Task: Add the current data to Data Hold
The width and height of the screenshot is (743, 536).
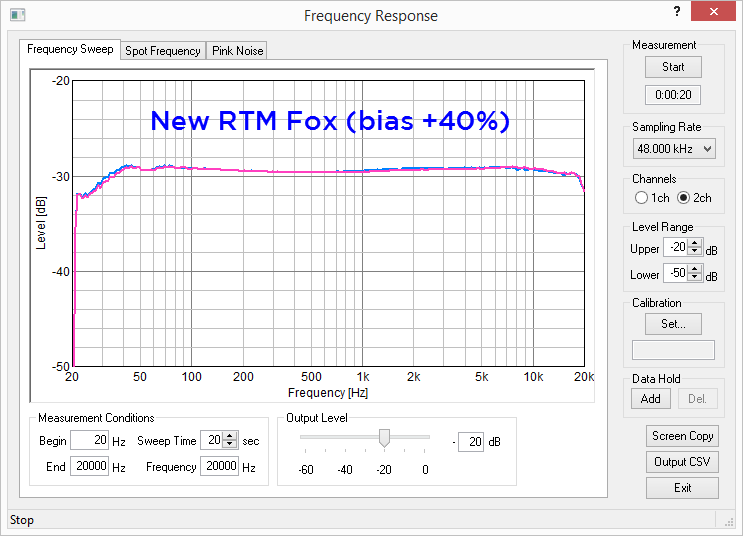Action: pos(651,399)
